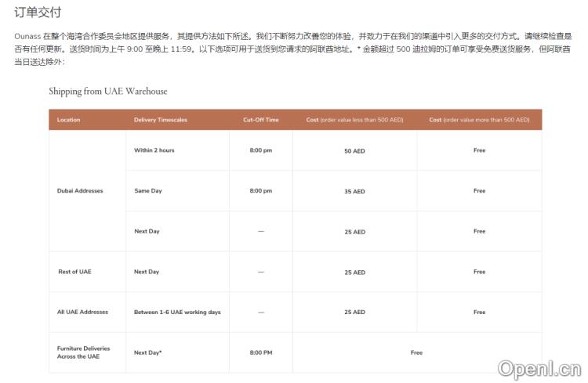The width and height of the screenshot is (588, 383).
Task: Select the 35 AED cost cell
Action: [354, 191]
